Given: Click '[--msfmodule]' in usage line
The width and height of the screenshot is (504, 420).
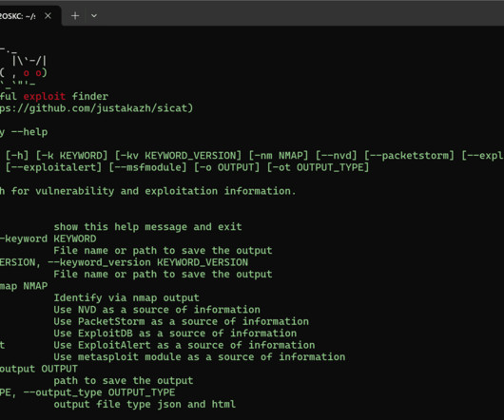Looking at the screenshot, I should pyautogui.click(x=147, y=167).
